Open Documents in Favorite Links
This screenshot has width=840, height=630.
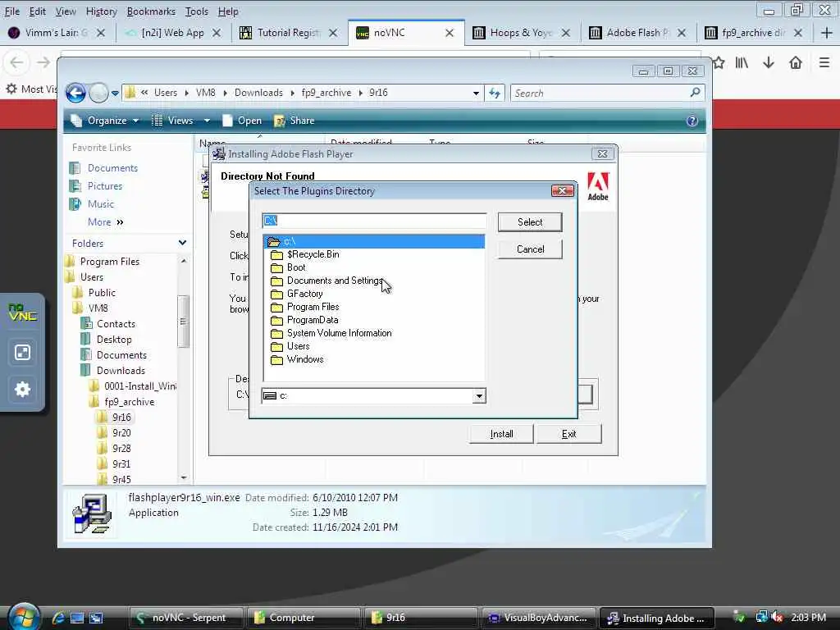[112, 168]
